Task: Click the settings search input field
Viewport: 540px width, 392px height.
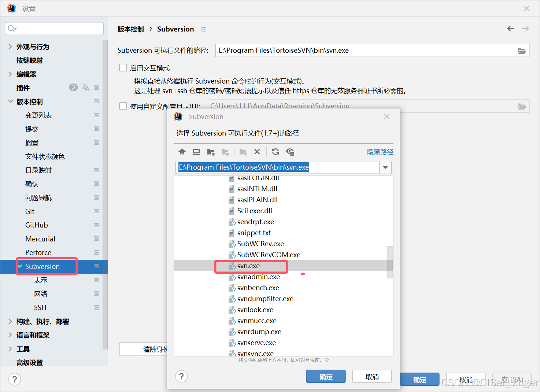Action: tap(54, 29)
